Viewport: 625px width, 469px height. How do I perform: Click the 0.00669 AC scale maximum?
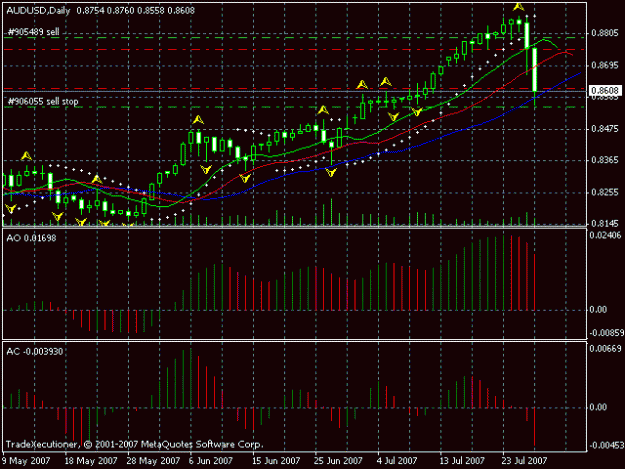tap(605, 349)
